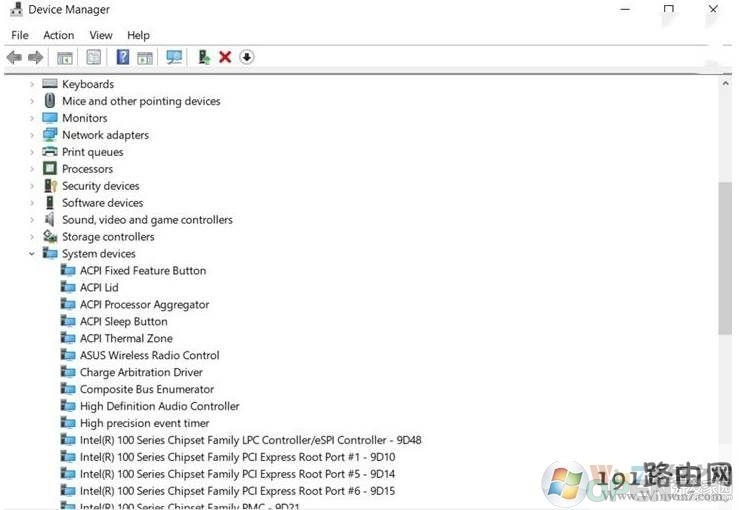Click the red X Uninstall device icon
The width and height of the screenshot is (739, 510).
point(225,58)
